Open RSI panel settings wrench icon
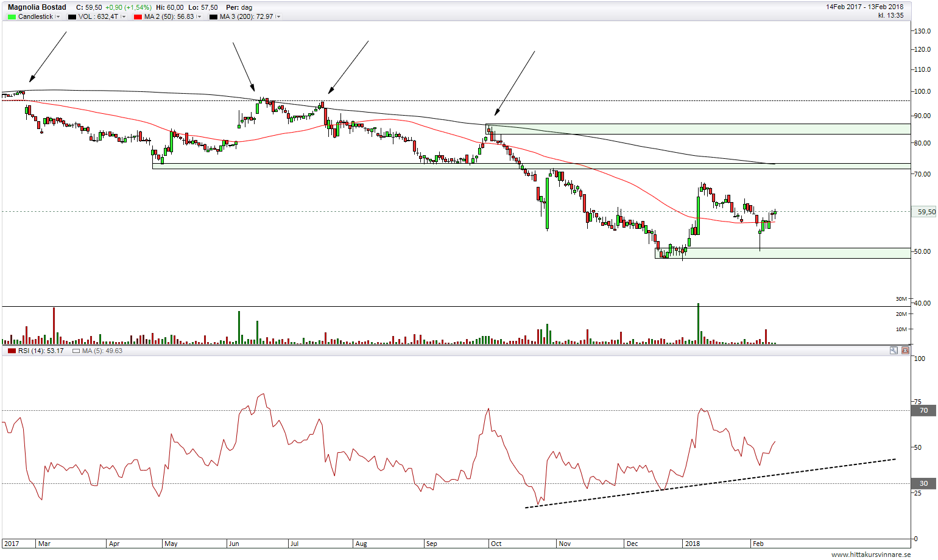Screen dimensions: 938x560 click(x=894, y=351)
